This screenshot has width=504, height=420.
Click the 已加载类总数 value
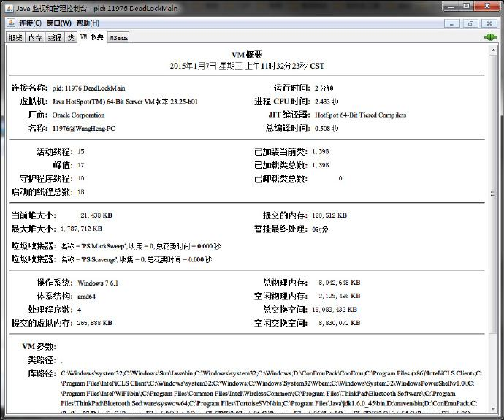click(x=320, y=165)
